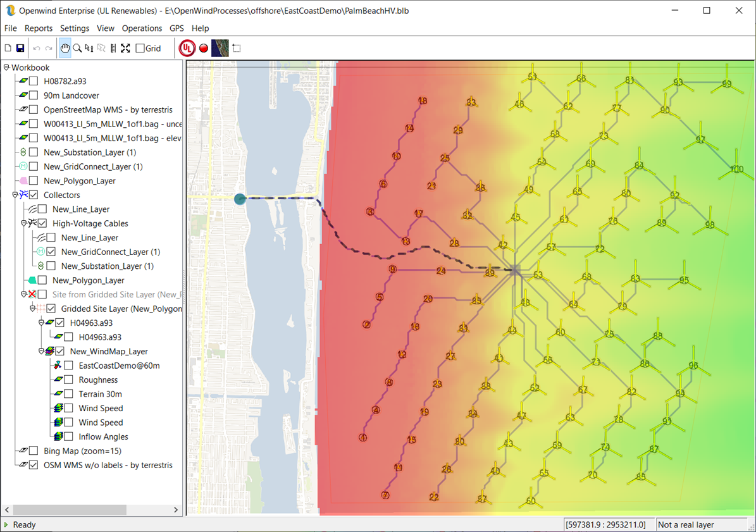Collapse the Workbook root node
Screen dimensions: 756x532
[6, 68]
